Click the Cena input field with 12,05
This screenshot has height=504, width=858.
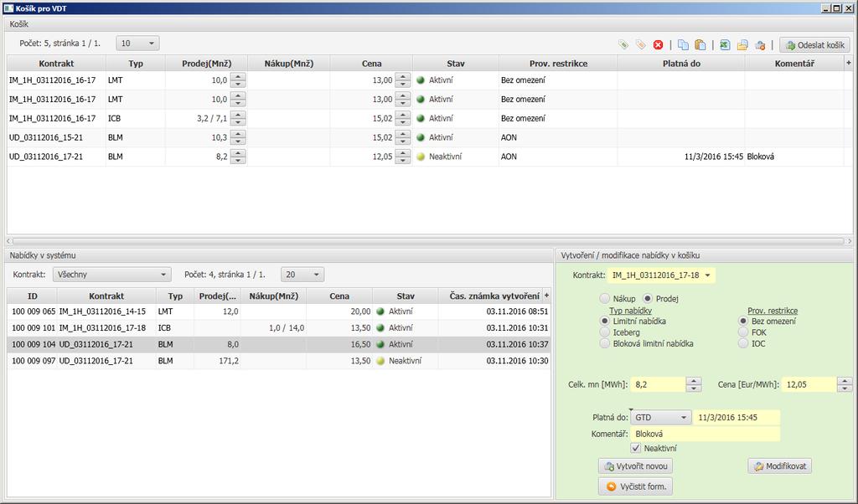[809, 384]
